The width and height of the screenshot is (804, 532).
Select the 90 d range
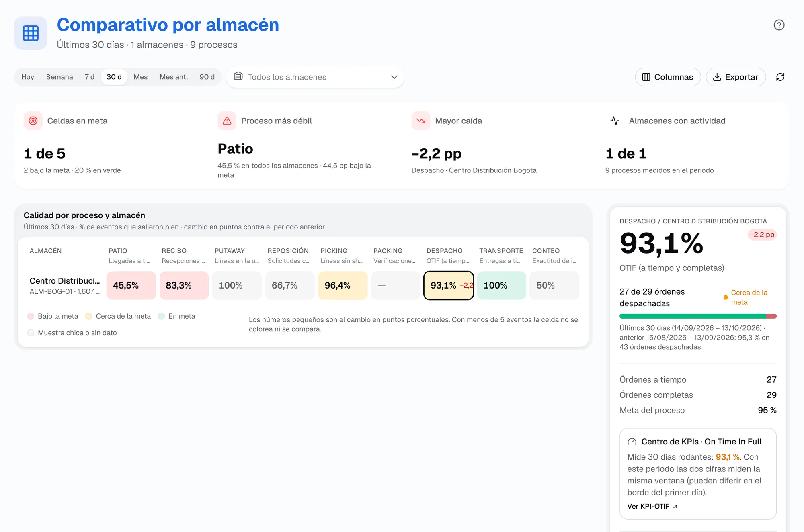pyautogui.click(x=207, y=77)
